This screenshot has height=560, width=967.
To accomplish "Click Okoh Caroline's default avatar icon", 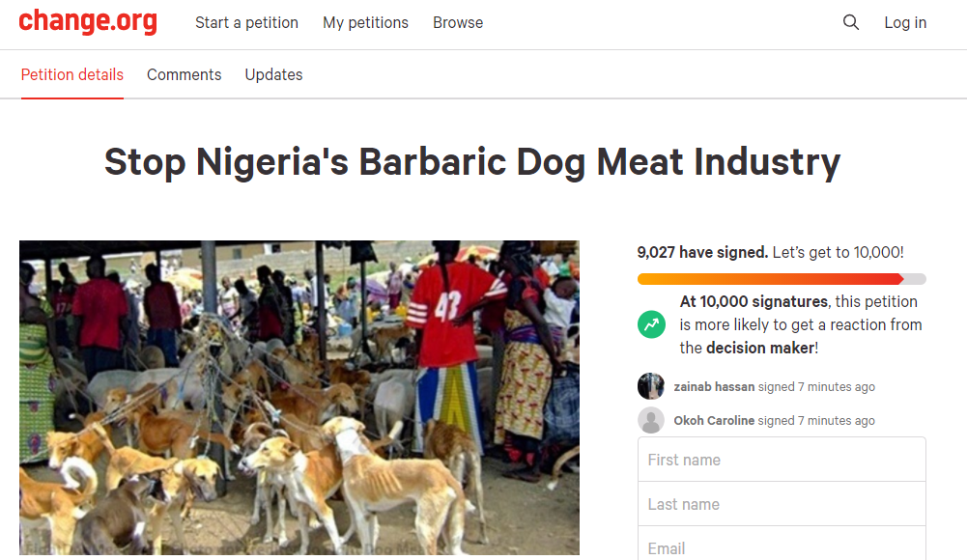I will point(651,420).
